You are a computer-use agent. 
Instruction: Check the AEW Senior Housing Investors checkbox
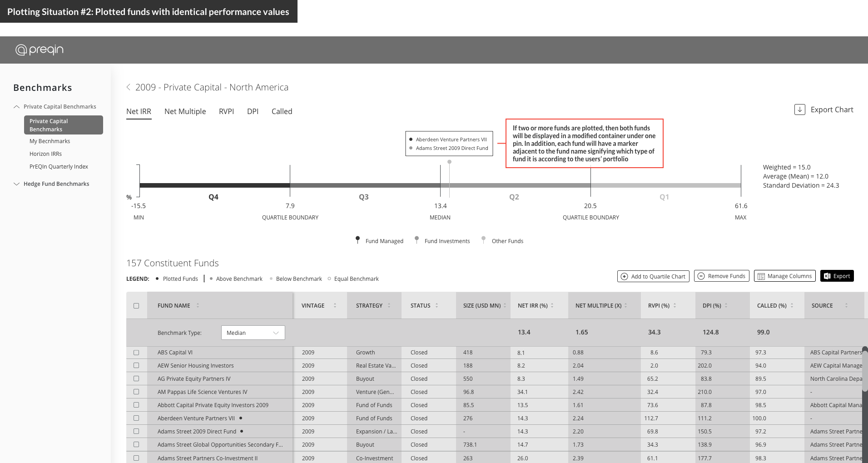pyautogui.click(x=136, y=365)
